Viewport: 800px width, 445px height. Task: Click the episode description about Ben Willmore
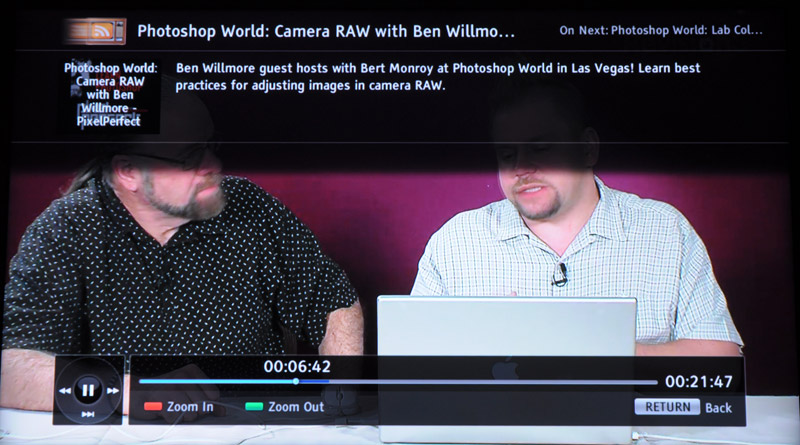(438, 77)
